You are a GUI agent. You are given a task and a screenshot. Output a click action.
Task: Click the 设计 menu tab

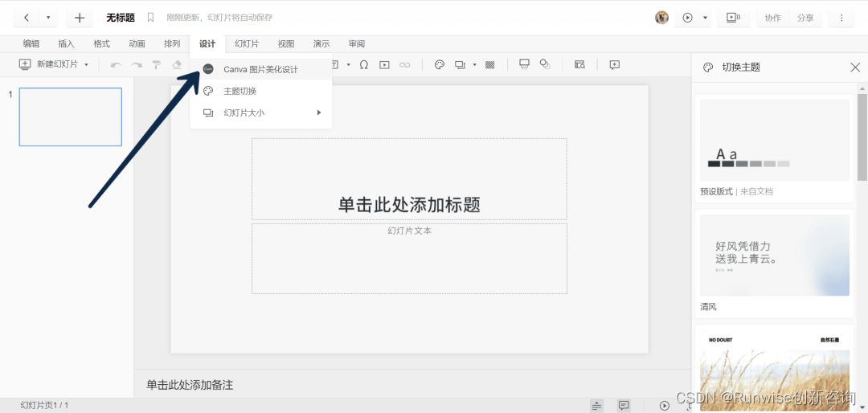click(x=207, y=43)
